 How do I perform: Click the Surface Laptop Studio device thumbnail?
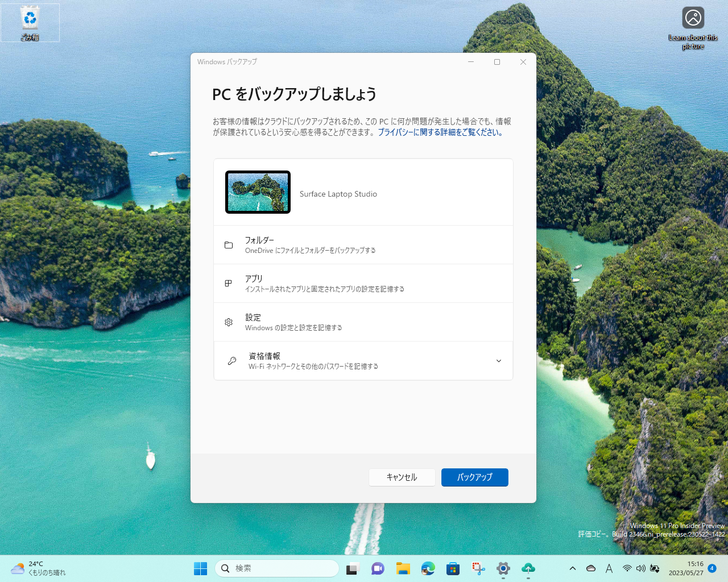258,192
